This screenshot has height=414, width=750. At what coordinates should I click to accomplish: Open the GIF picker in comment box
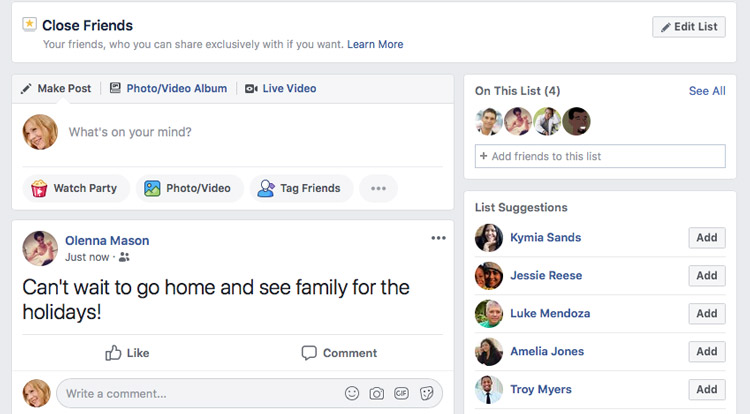(401, 393)
